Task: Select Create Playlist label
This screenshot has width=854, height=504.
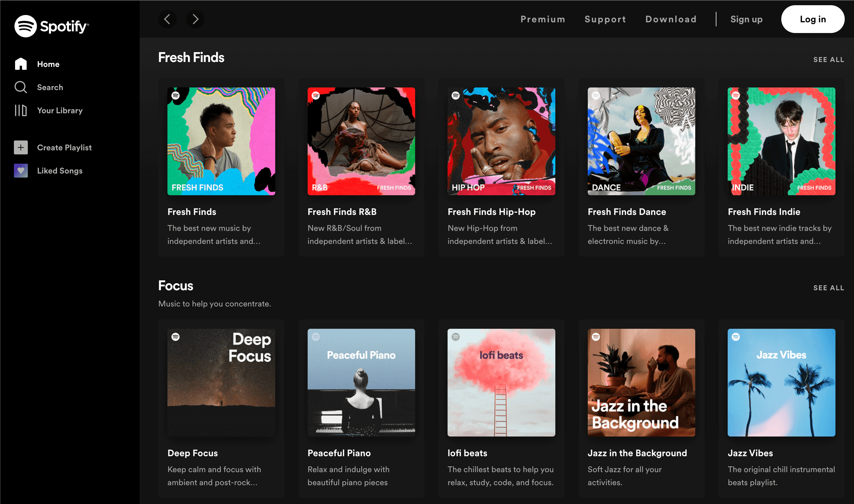Action: click(x=64, y=148)
